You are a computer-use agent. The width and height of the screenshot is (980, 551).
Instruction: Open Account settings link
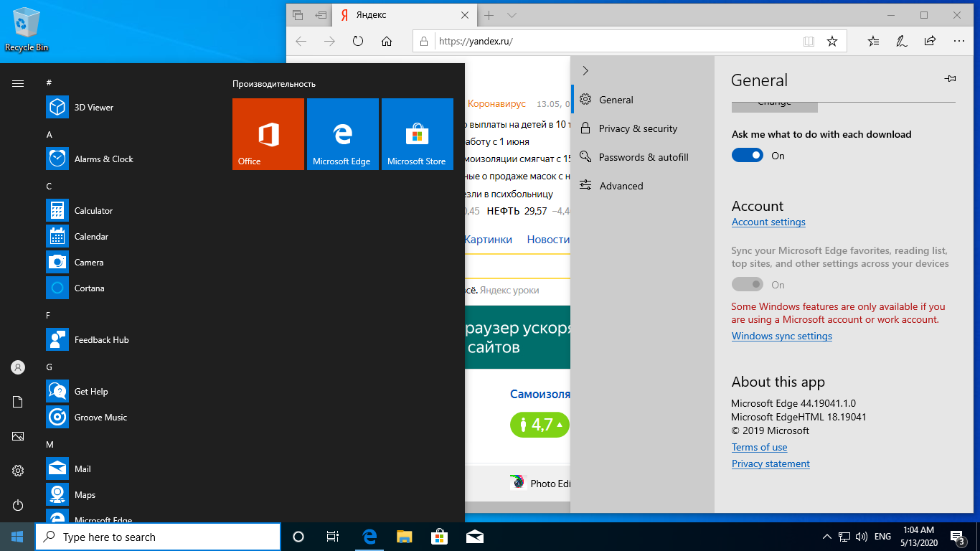(768, 222)
